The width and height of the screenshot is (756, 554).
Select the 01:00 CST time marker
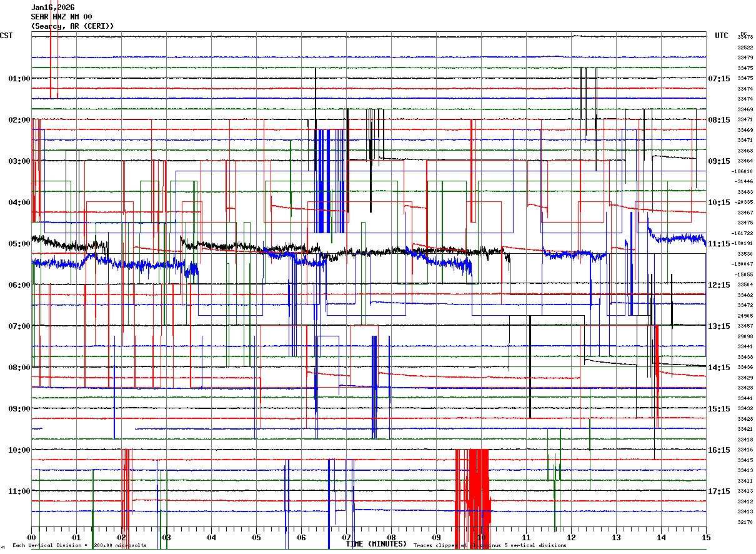[x=19, y=79]
